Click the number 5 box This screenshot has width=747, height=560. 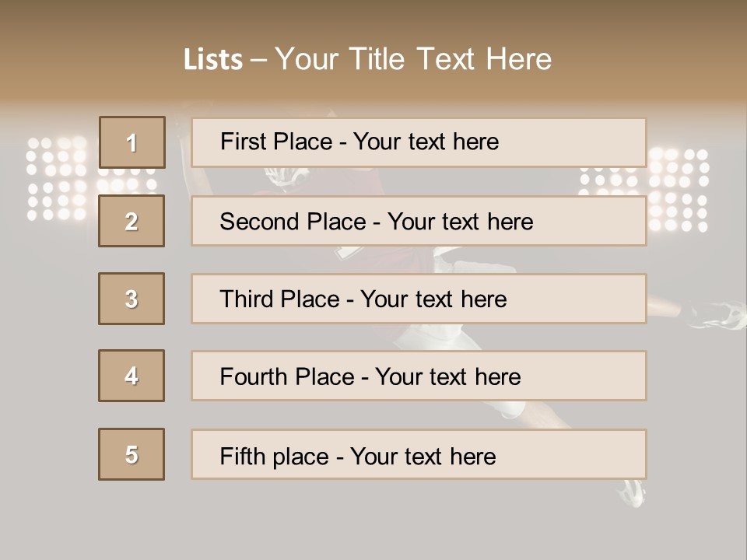(132, 454)
